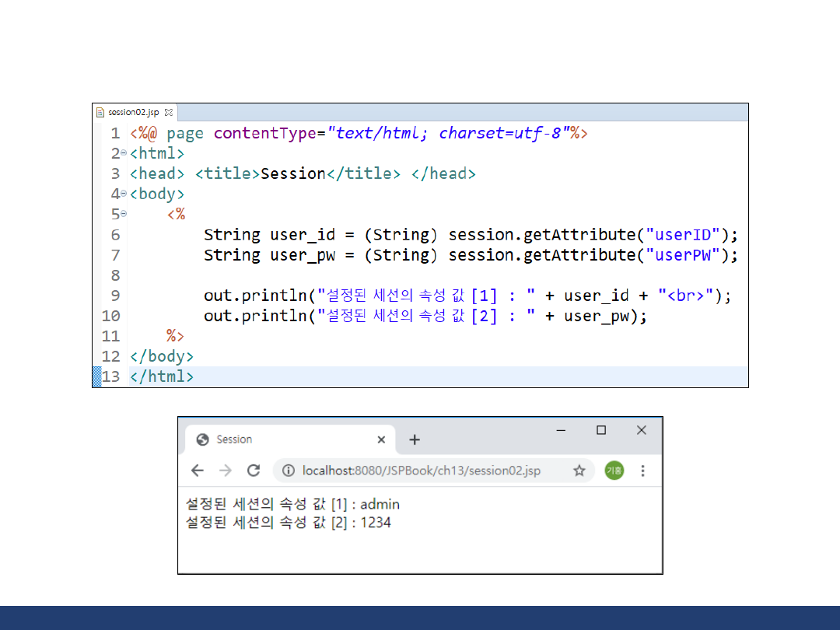Select the Session tab in Chrome
Image resolution: width=840 pixels, height=630 pixels.
[288, 439]
